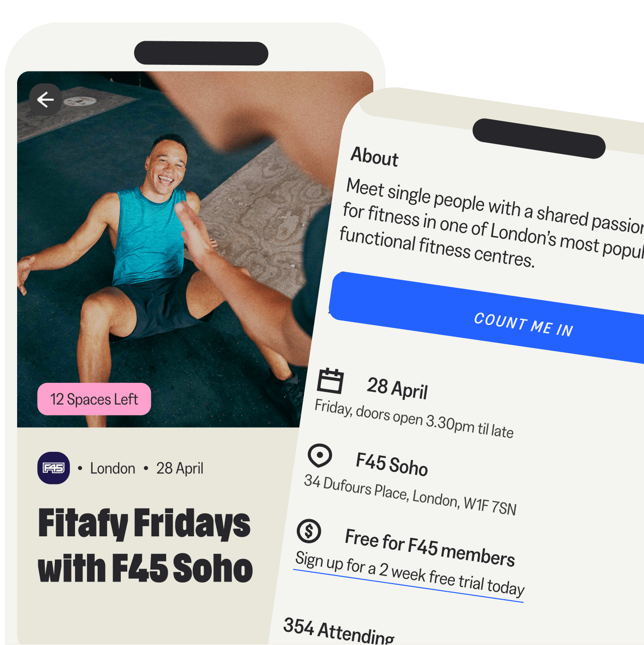Open the Fitafy Fridays event title
Screen dimensions: 644x645
coord(145,546)
